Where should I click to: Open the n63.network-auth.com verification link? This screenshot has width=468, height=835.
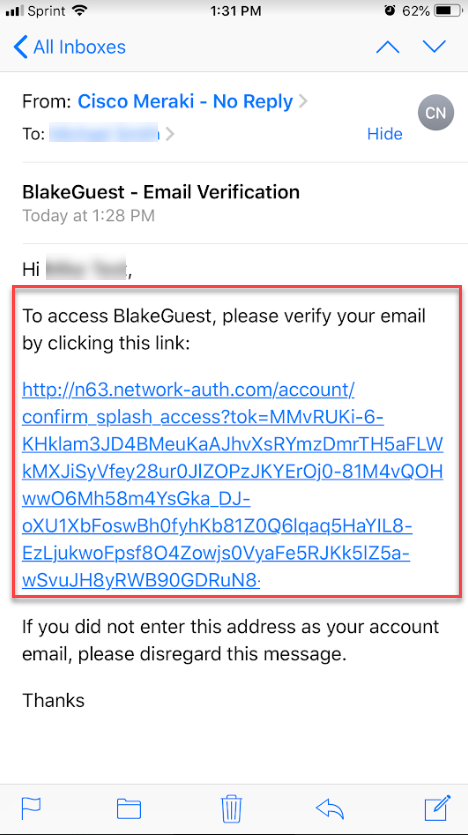(x=233, y=487)
